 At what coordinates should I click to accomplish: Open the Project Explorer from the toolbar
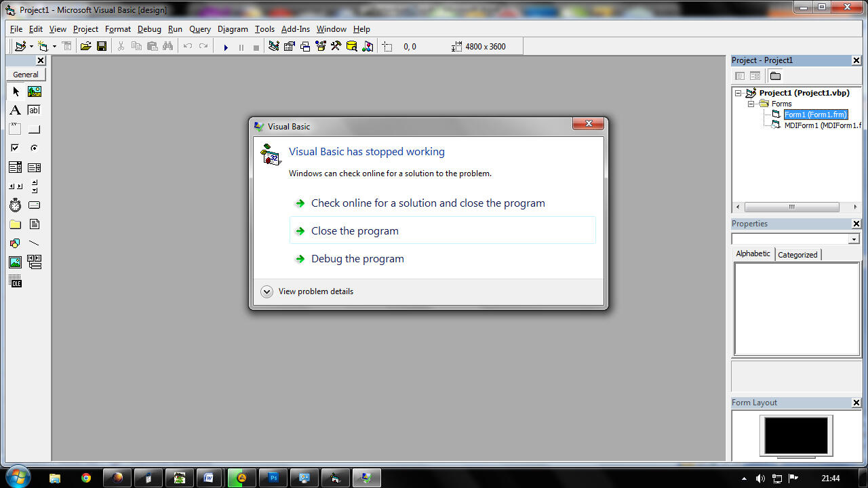pos(274,46)
